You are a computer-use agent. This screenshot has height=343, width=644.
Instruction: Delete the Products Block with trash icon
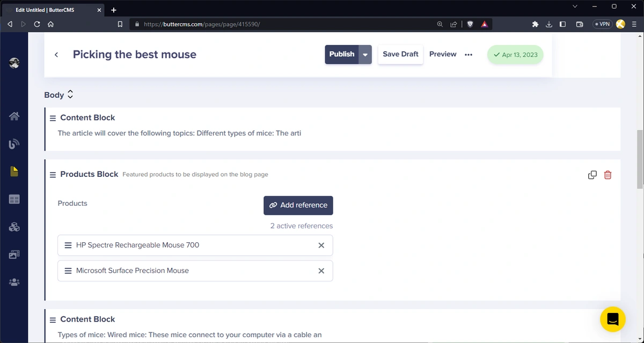pos(608,175)
